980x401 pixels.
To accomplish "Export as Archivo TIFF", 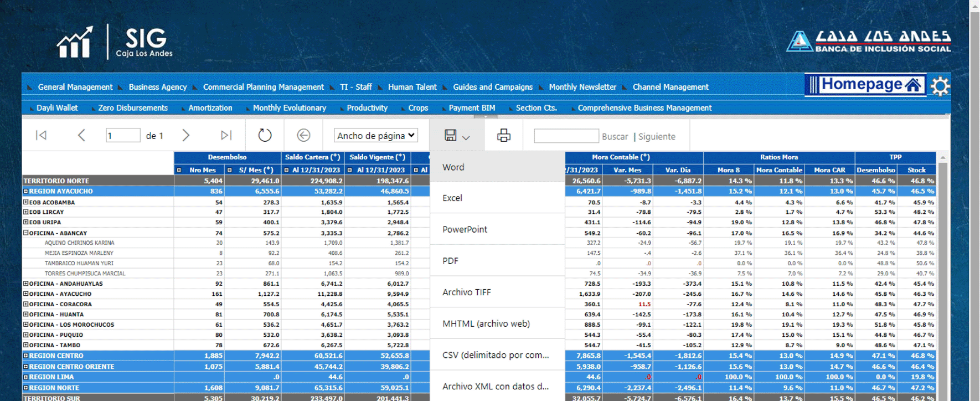I will (x=497, y=292).
